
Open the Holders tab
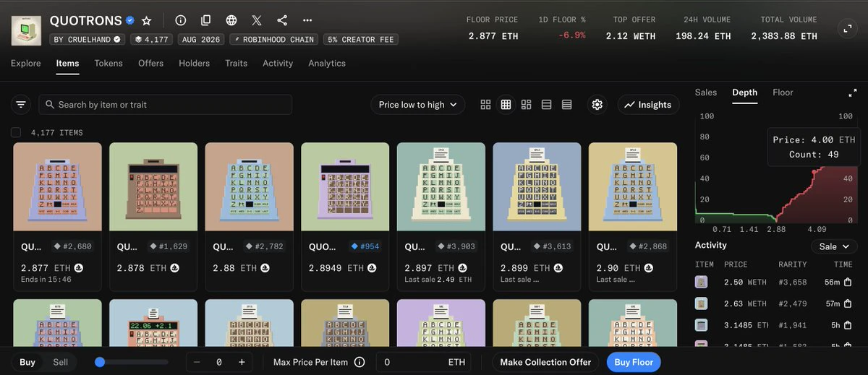(x=195, y=63)
